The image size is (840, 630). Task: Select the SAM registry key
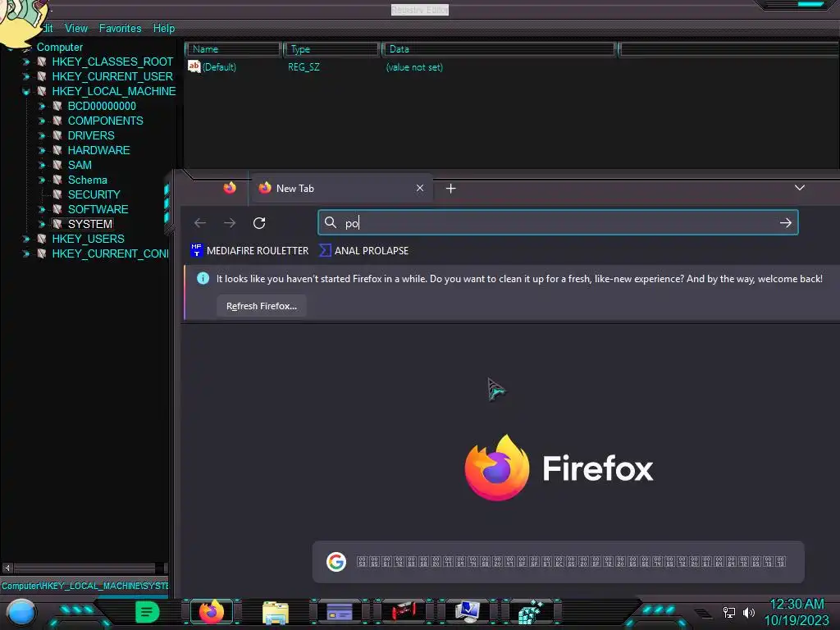80,165
